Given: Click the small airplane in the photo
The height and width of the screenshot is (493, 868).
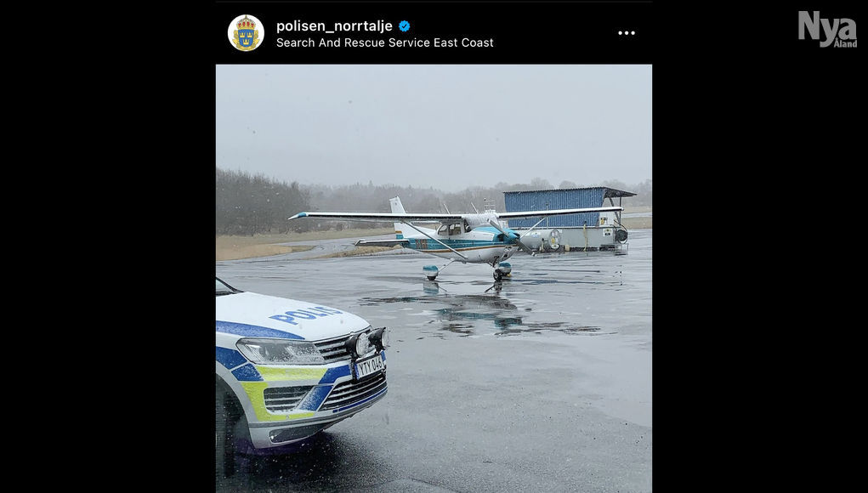Looking at the screenshot, I should tap(455, 236).
